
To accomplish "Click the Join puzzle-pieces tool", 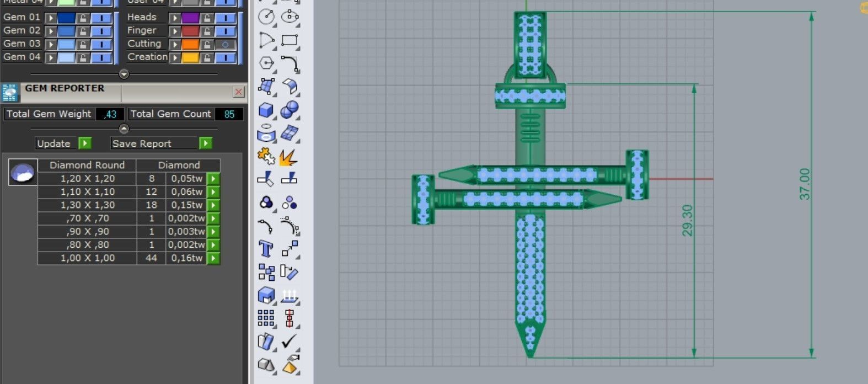I will coord(266,157).
